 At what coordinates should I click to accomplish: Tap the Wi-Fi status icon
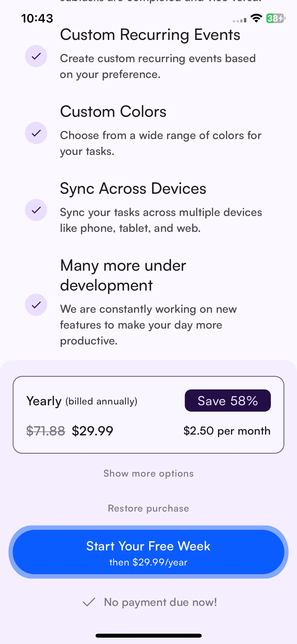coord(256,18)
